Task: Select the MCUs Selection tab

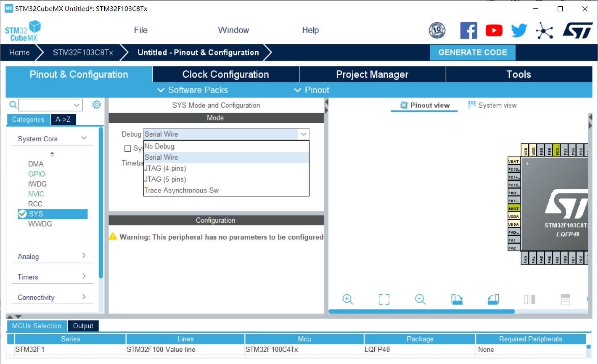Action: click(37, 326)
